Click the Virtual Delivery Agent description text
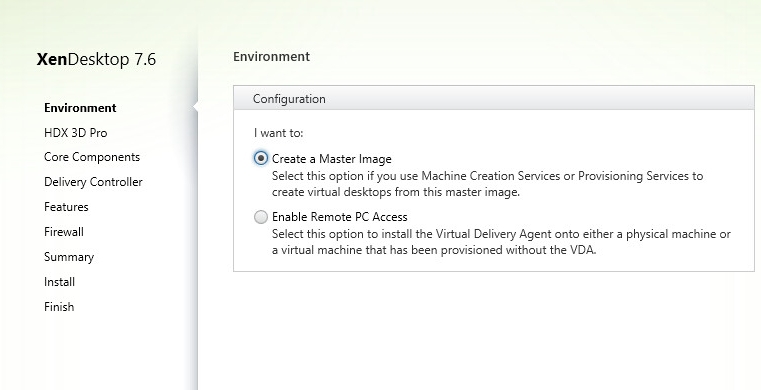 click(501, 242)
